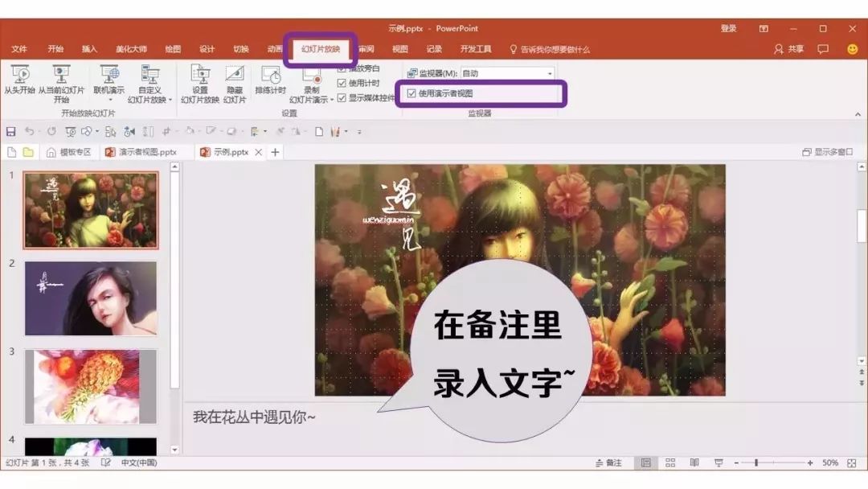This screenshot has height=489, width=868.
Task: Click thumbnail panel scroll down arrow
Action: click(x=174, y=450)
